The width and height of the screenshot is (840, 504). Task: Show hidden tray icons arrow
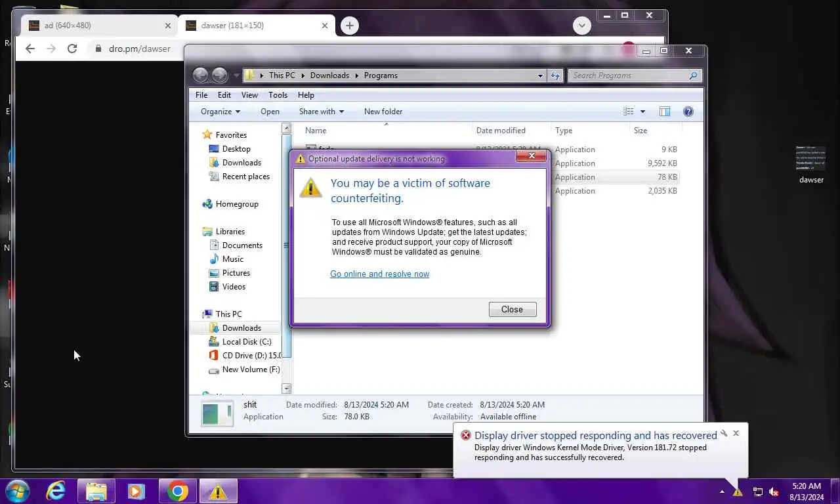(722, 492)
